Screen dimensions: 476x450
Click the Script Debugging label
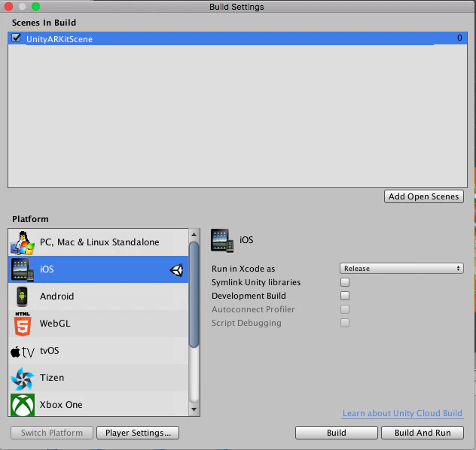click(246, 323)
